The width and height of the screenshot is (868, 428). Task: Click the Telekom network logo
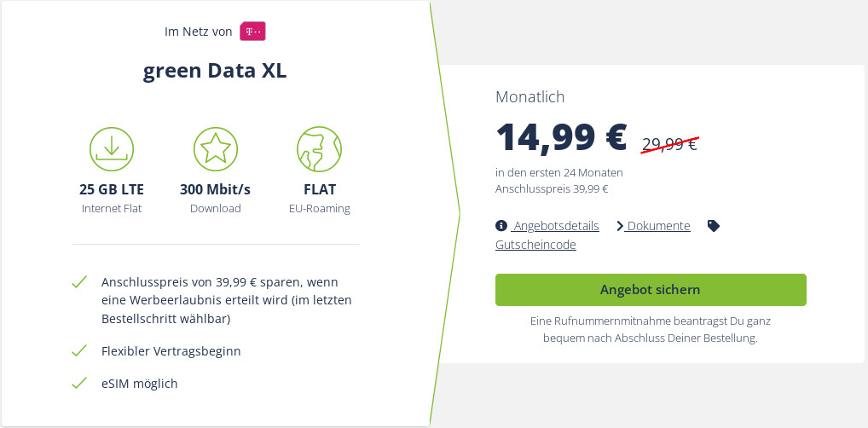point(253,32)
